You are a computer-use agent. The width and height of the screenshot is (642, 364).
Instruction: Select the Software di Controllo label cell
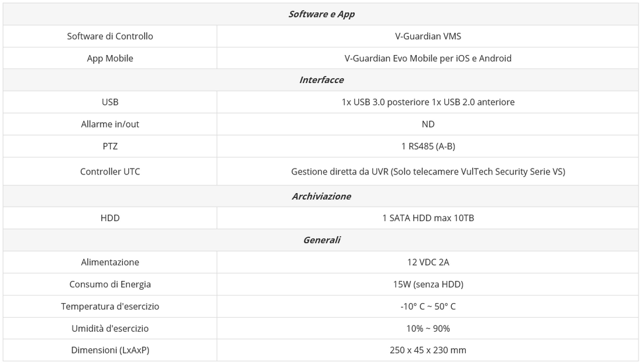pos(110,36)
